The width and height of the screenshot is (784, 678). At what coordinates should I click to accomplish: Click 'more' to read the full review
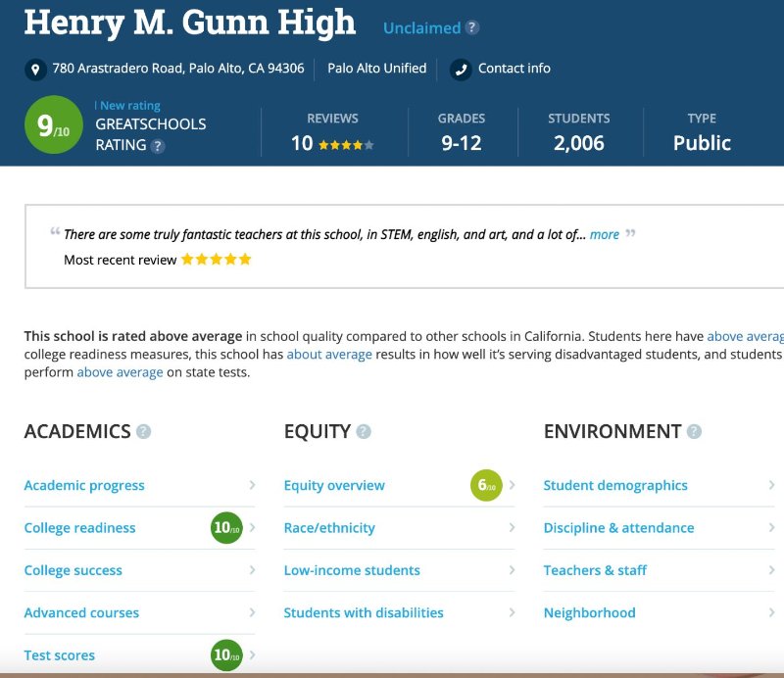tap(604, 234)
